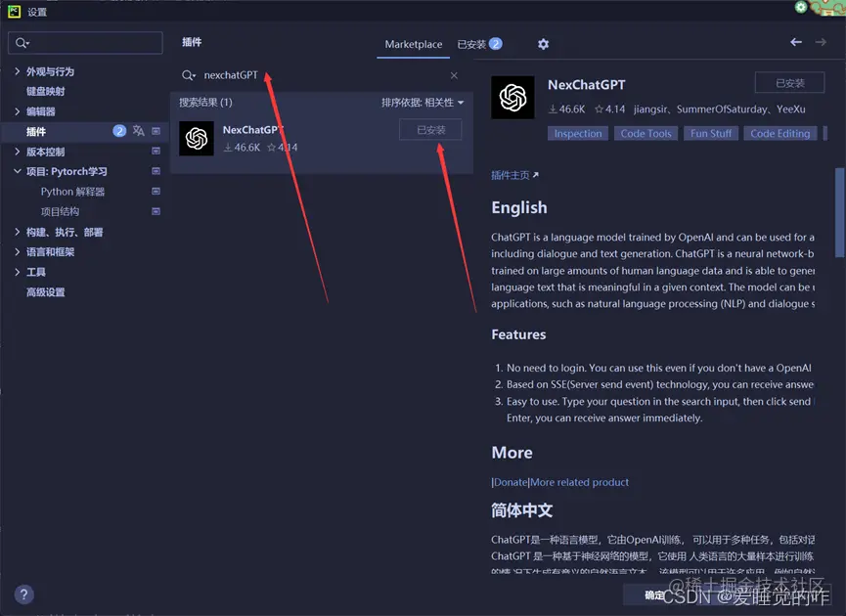
Task: Click the English heading in description
Action: click(519, 207)
